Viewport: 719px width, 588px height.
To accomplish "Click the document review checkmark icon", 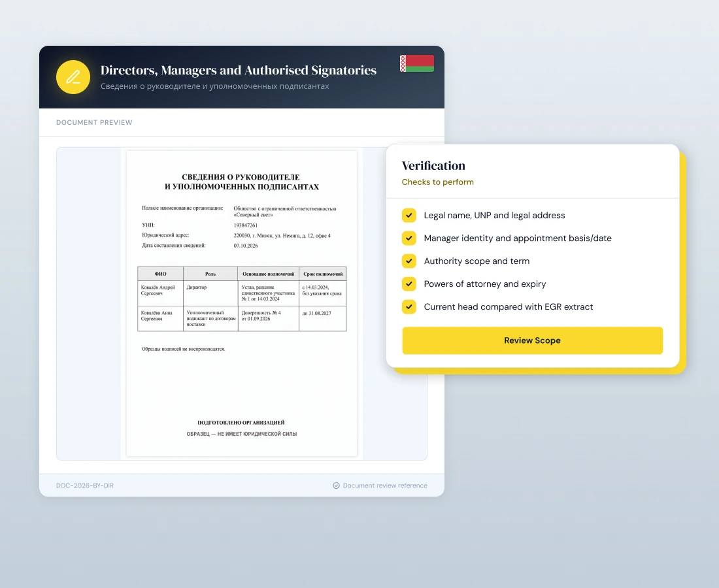I will [x=336, y=485].
